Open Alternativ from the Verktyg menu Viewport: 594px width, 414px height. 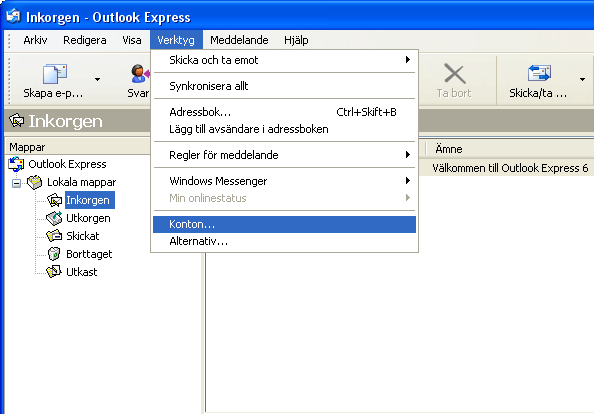coord(284,241)
